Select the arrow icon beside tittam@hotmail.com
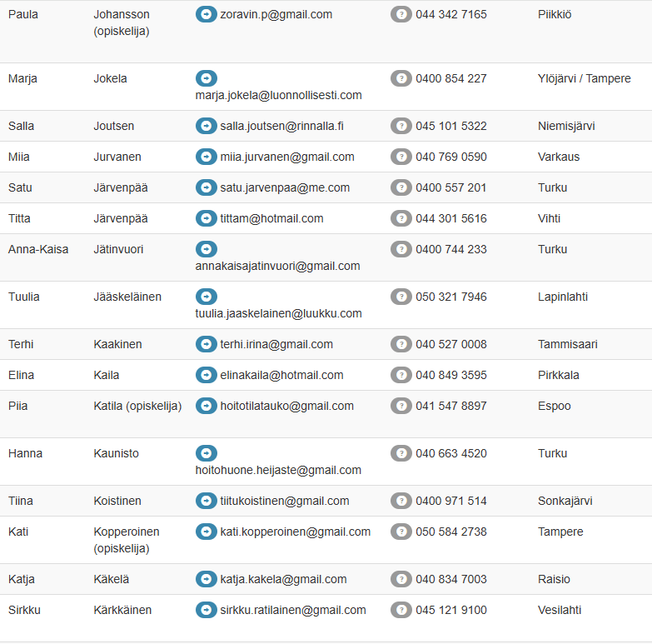The image size is (652, 644). pyautogui.click(x=206, y=218)
